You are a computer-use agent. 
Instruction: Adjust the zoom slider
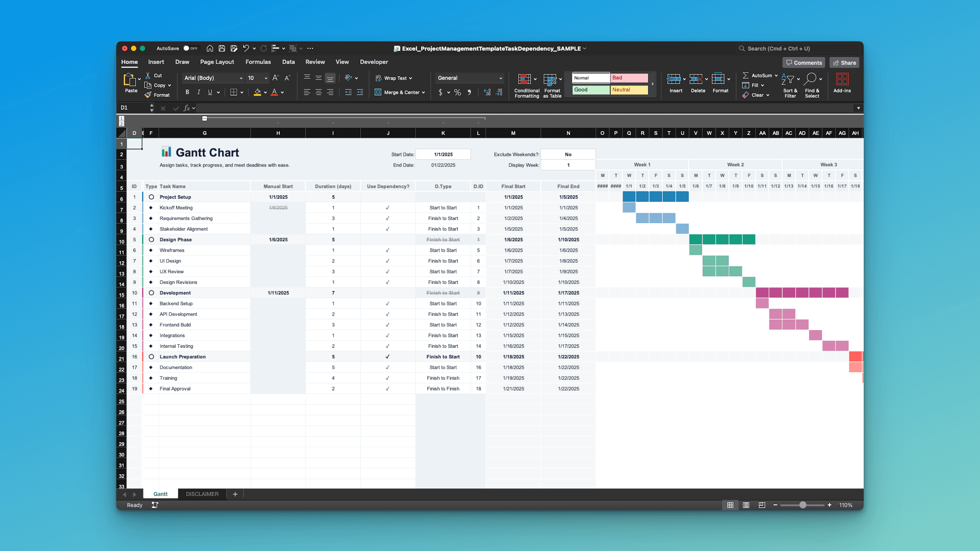pos(803,505)
